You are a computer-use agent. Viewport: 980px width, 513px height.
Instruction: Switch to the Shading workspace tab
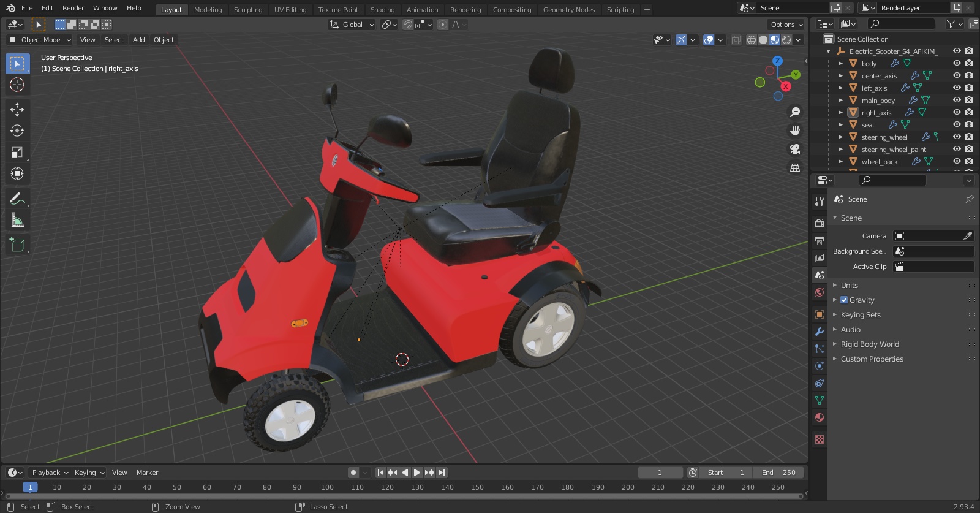[x=382, y=9]
